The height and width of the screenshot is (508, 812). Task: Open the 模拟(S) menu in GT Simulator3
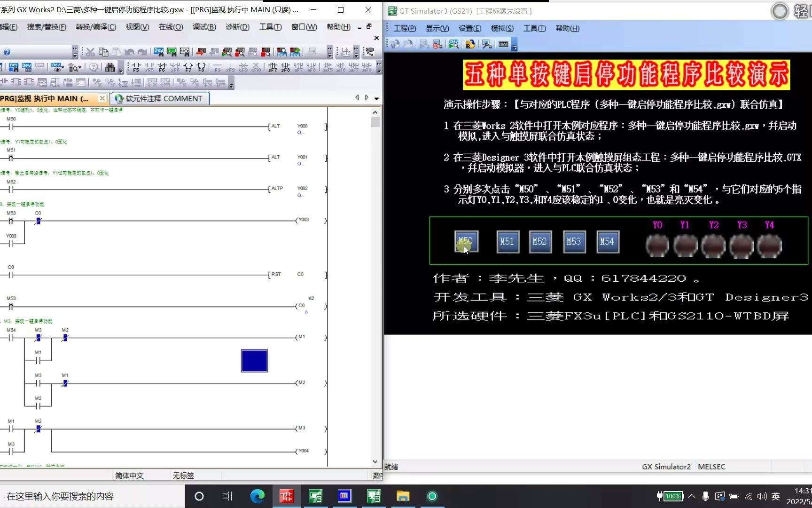tap(502, 28)
